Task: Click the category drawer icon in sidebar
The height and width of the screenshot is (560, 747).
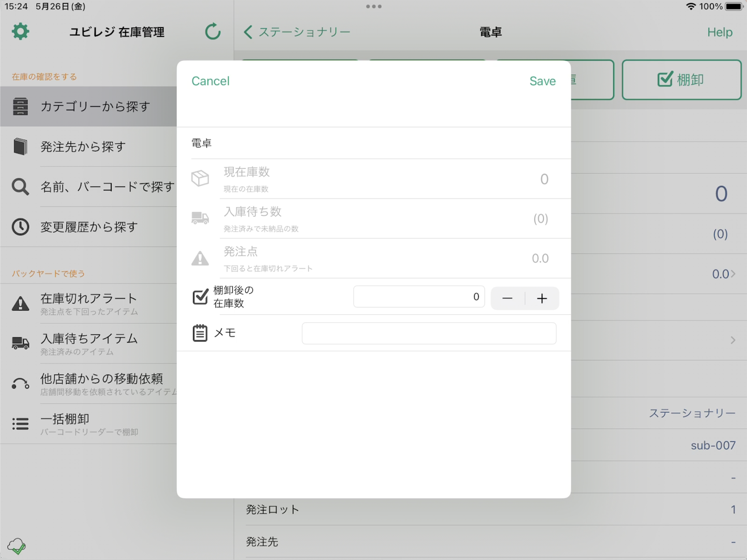Action: click(x=20, y=106)
